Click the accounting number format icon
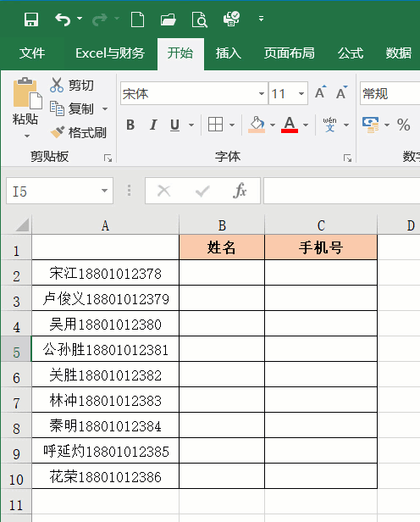The width and height of the screenshot is (420, 522). click(x=370, y=125)
